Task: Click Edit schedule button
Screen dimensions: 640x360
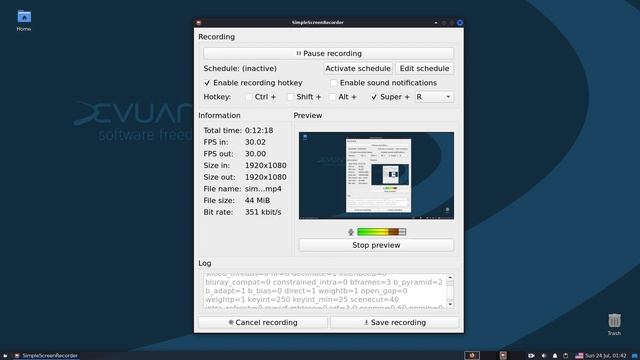Action: point(424,69)
